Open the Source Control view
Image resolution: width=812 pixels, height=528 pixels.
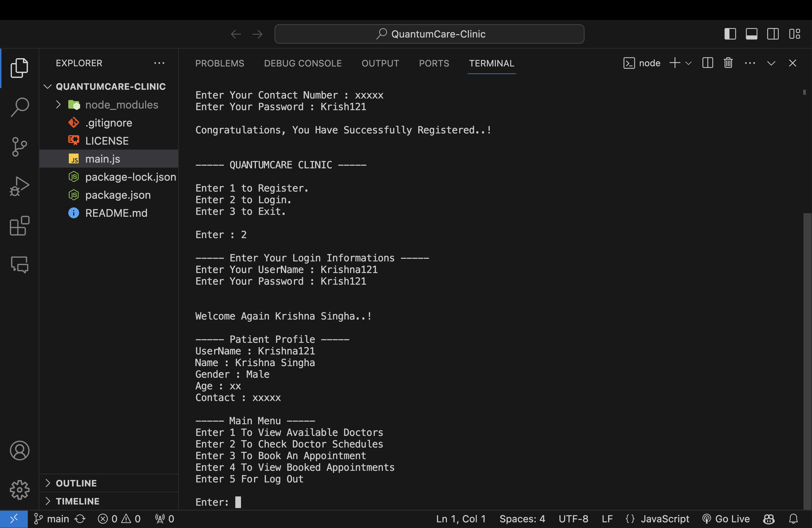(x=19, y=147)
